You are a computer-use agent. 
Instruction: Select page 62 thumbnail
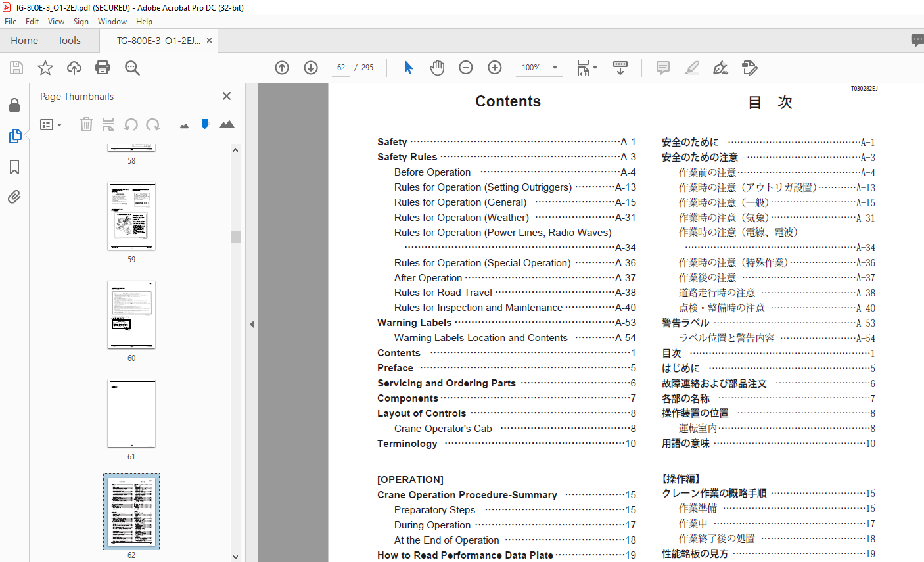tap(131, 512)
